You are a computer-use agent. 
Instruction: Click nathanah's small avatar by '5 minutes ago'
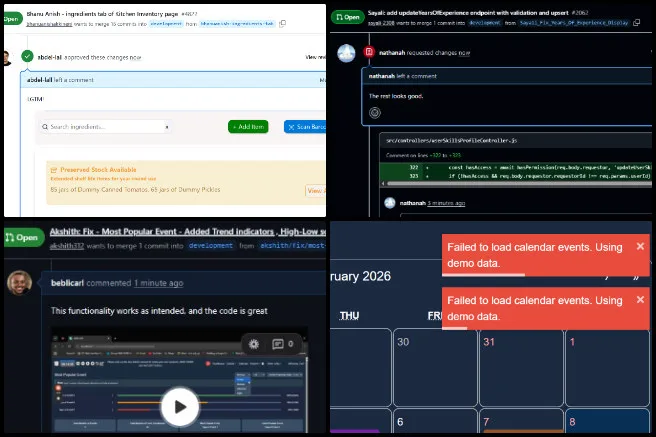[x=390, y=203]
